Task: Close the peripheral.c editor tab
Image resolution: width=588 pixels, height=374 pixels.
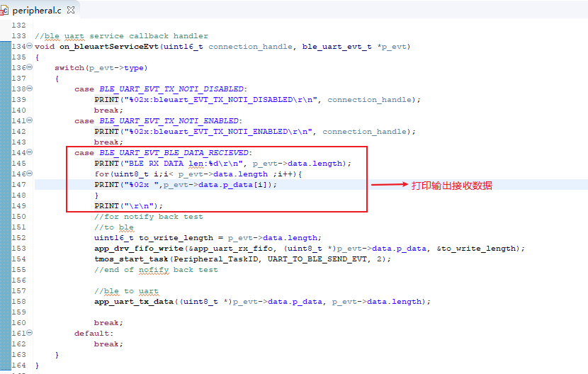Action: 70,10
